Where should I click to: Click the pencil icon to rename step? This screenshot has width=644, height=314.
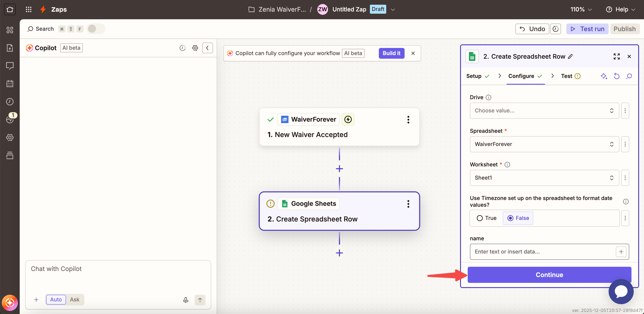570,56
